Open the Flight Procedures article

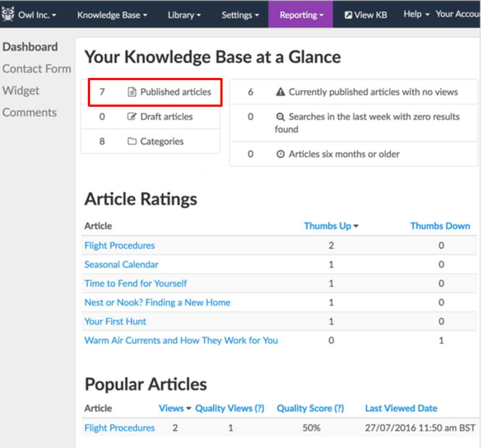point(120,245)
